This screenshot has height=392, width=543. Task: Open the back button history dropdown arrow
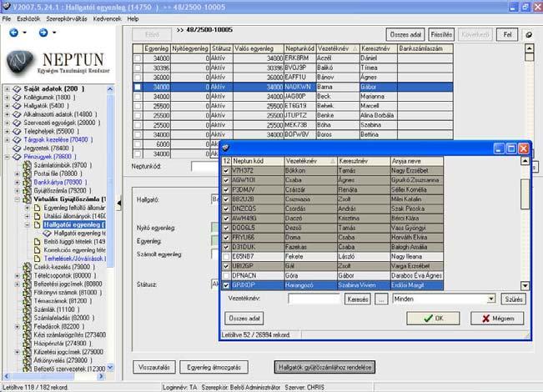click(24, 33)
